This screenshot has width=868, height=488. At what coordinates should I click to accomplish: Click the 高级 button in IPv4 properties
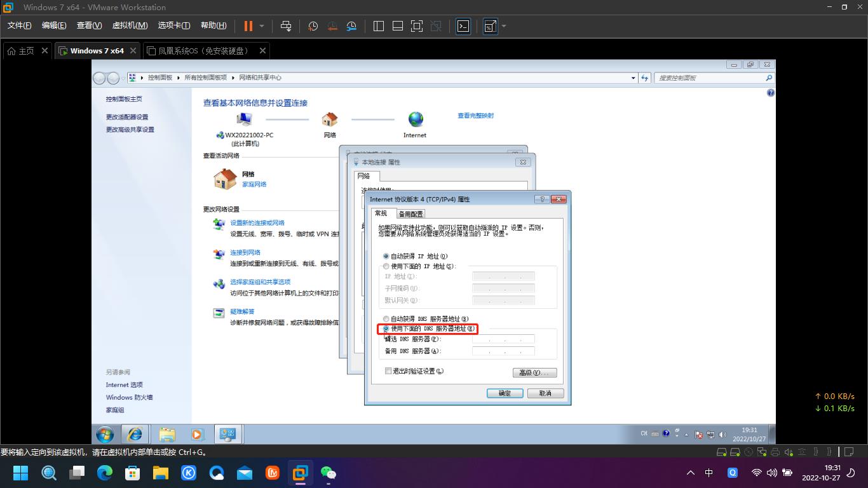(x=534, y=372)
